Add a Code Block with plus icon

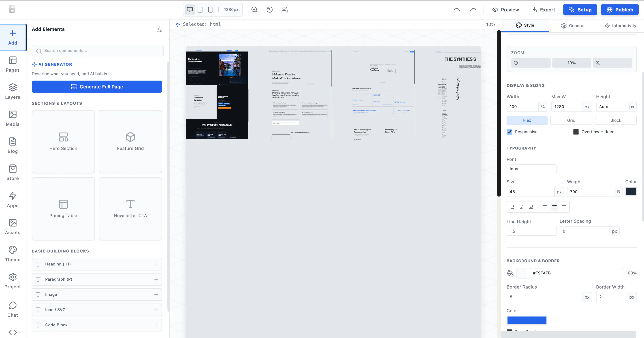tap(156, 325)
